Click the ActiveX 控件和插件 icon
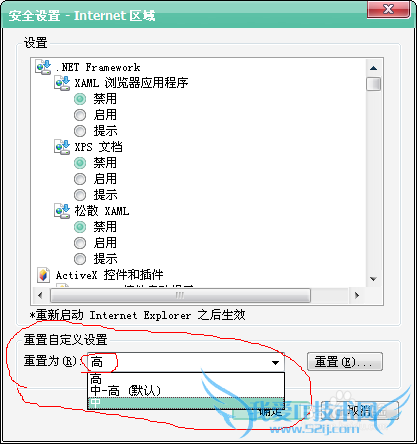This screenshot has width=417, height=444. click(x=43, y=275)
